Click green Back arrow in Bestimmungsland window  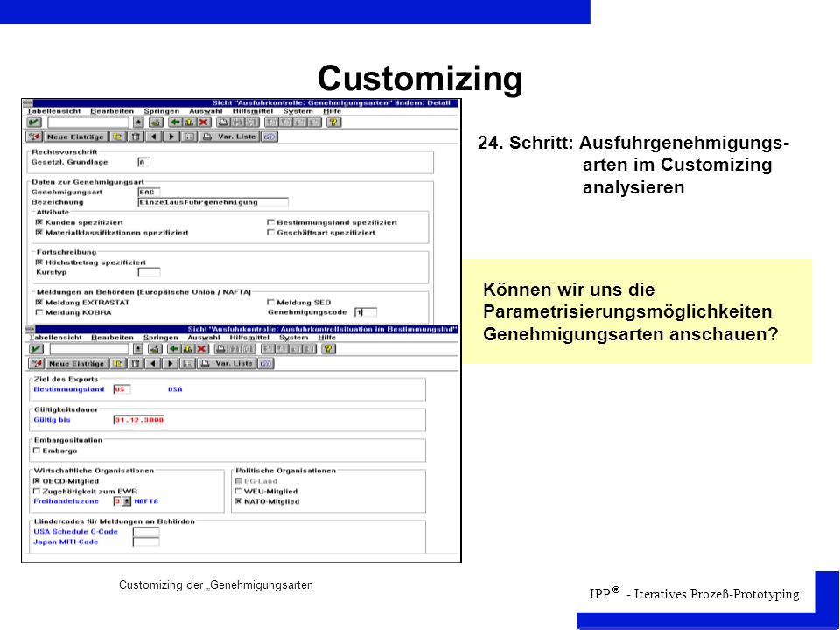click(174, 349)
